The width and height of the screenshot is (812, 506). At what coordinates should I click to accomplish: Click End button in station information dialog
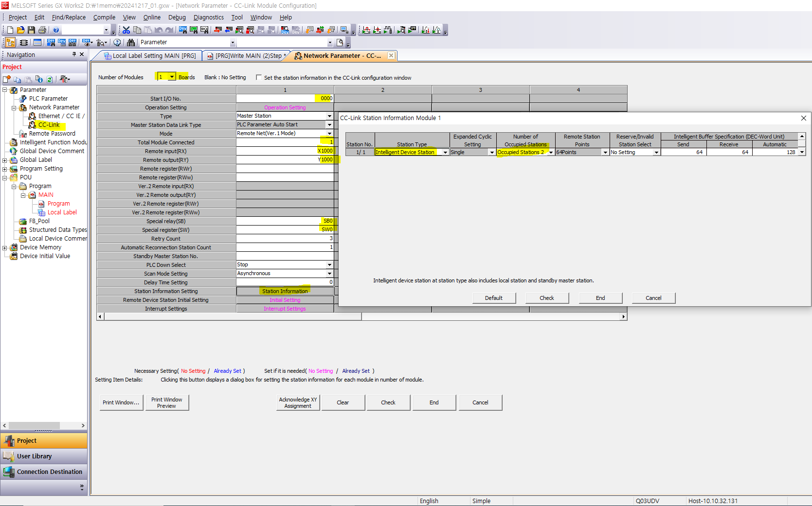(600, 298)
